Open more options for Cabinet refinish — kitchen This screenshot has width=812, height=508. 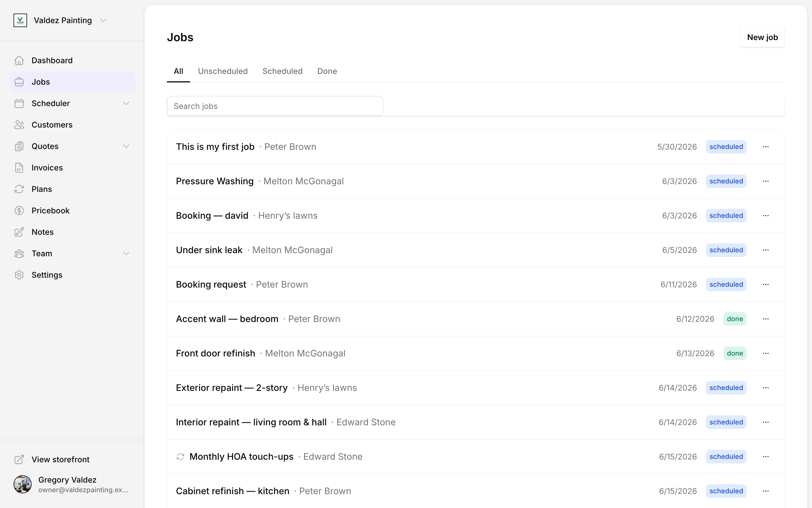(x=766, y=491)
